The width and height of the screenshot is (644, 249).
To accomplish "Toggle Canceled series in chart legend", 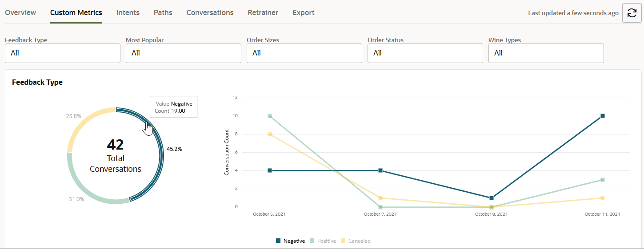I will (356, 241).
